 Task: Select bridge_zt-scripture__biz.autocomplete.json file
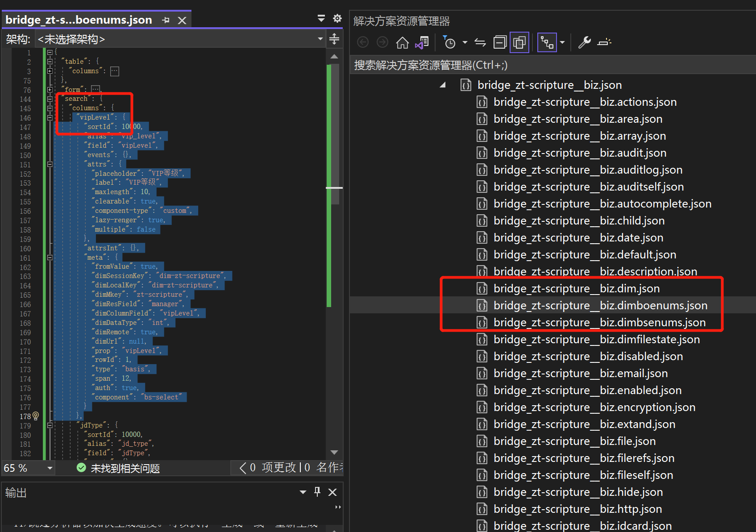coord(602,204)
